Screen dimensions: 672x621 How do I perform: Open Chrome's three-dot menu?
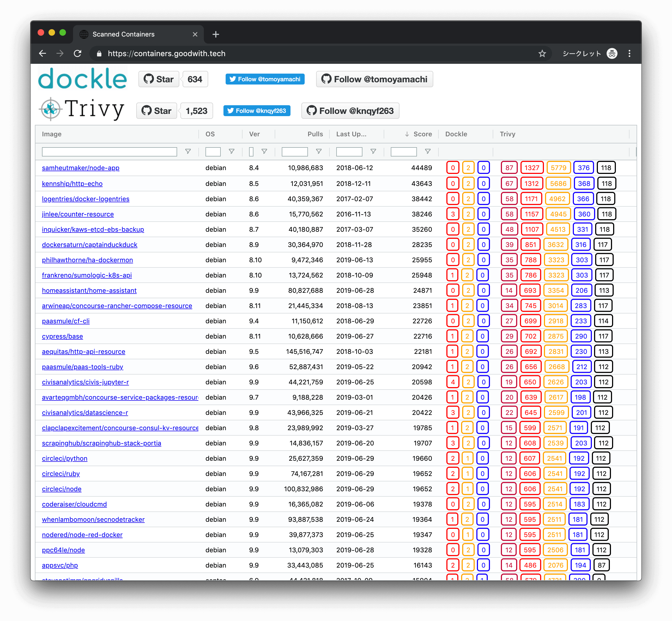(x=629, y=53)
